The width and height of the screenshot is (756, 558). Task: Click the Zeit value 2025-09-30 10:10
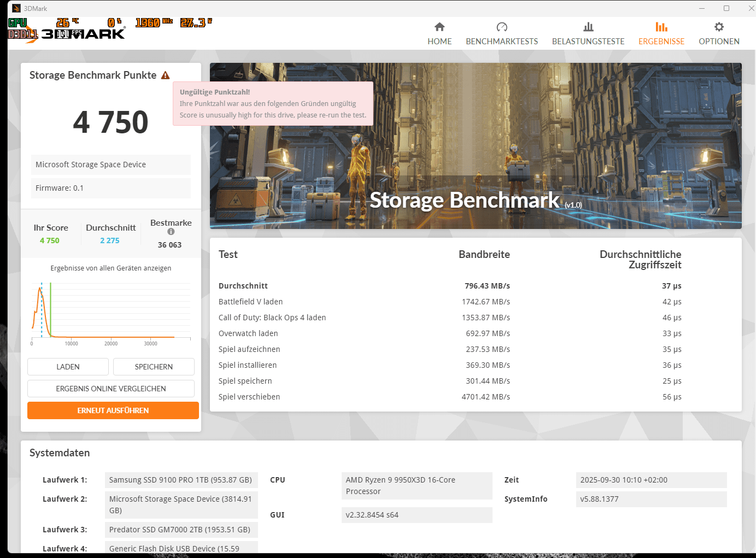coord(652,480)
